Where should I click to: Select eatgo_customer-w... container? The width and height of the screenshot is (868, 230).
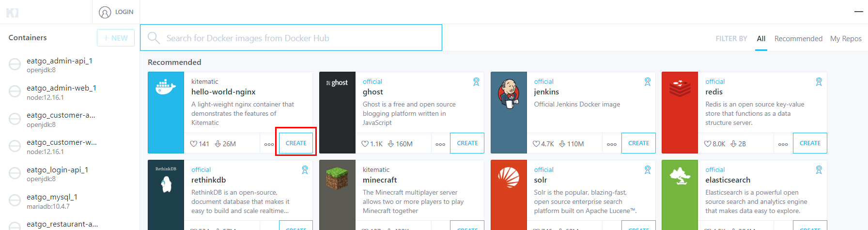[x=70, y=146]
